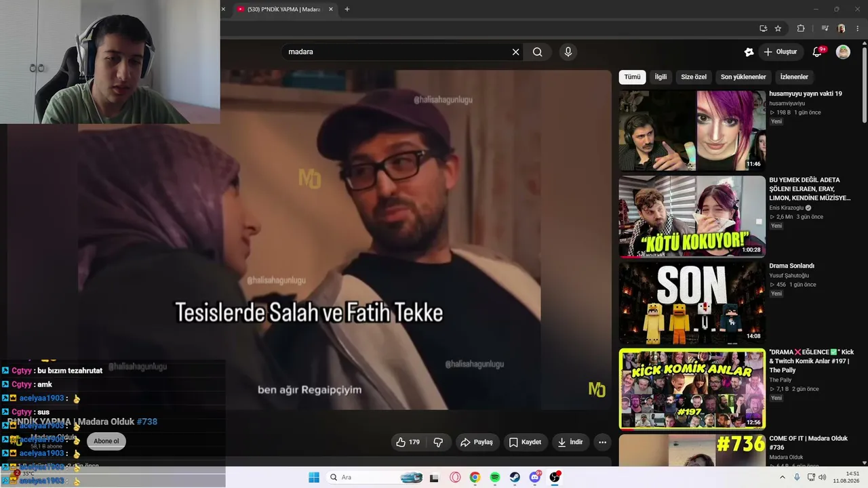Open the Yusuf Şahutoğlu channel link
868x488 pixels.
click(789, 276)
